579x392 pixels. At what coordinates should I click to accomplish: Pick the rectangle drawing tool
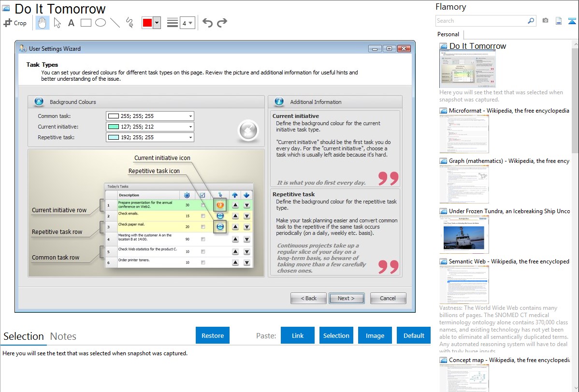pyautogui.click(x=86, y=23)
